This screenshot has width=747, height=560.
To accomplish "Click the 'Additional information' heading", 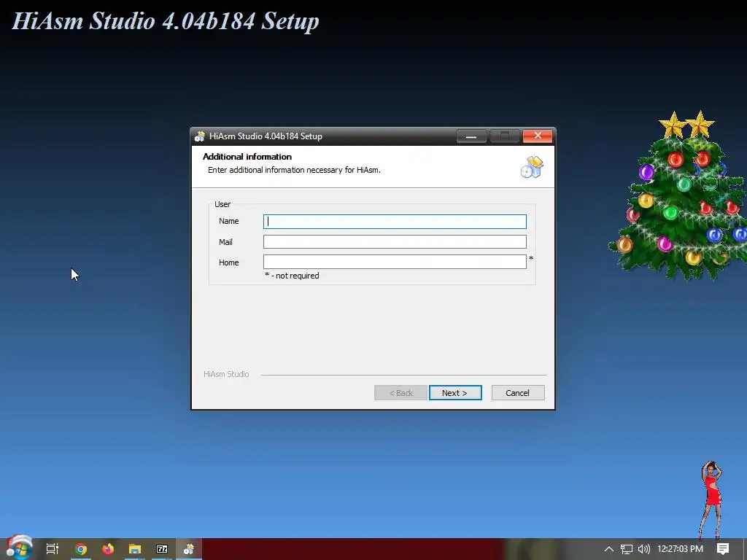I will (247, 157).
